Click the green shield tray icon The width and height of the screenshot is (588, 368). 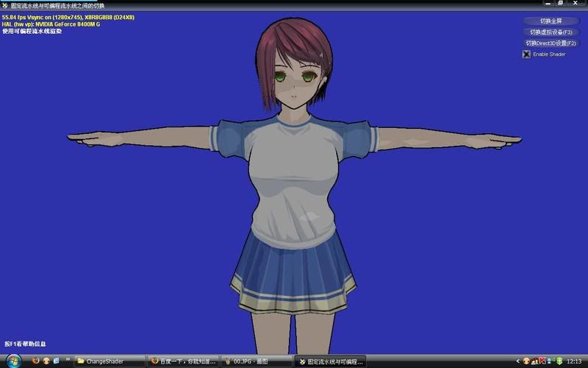tap(559, 361)
